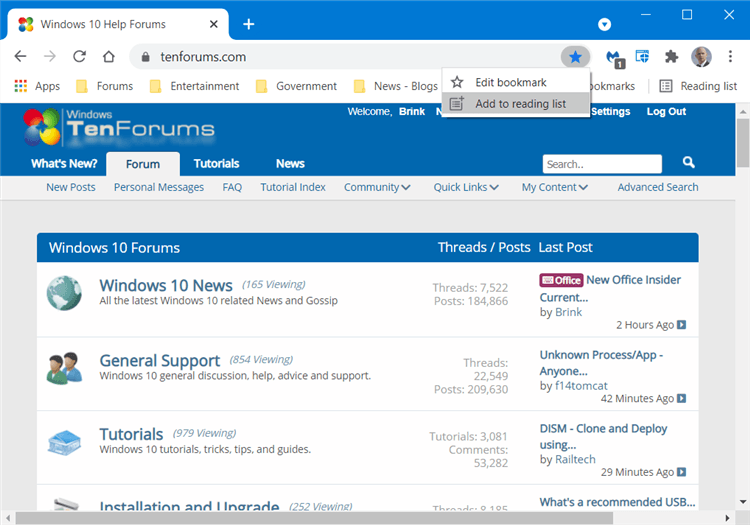Click the Log Out link
750x525 pixels.
[666, 111]
